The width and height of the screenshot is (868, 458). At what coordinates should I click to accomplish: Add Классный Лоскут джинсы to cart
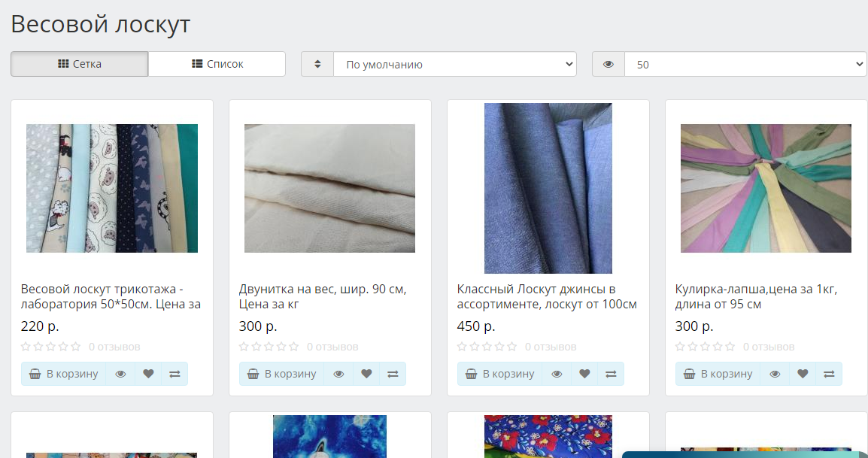coord(500,374)
